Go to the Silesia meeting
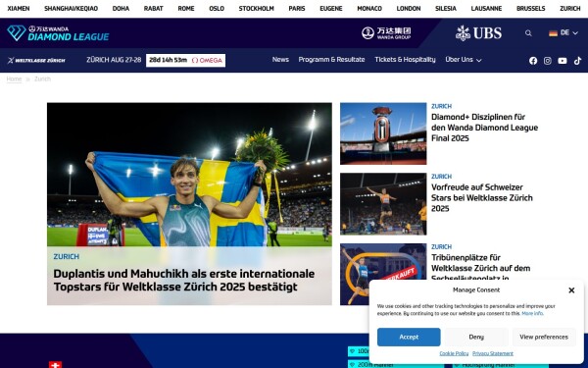The height and width of the screenshot is (368, 588). coord(446,8)
